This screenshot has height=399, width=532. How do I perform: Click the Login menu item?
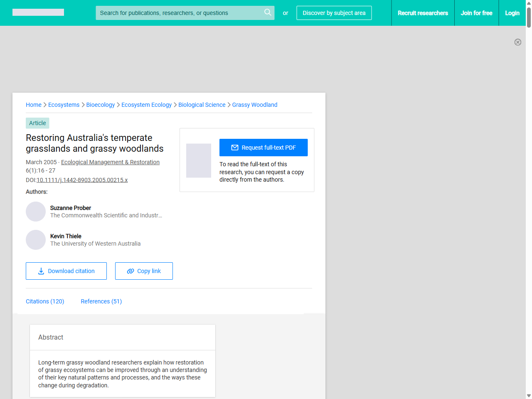[x=512, y=13]
